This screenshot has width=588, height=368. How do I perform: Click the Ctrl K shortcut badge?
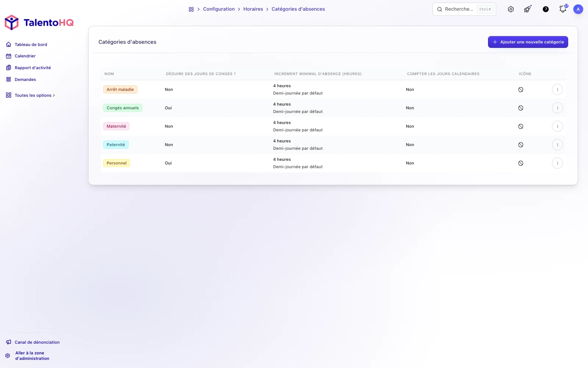pyautogui.click(x=485, y=9)
